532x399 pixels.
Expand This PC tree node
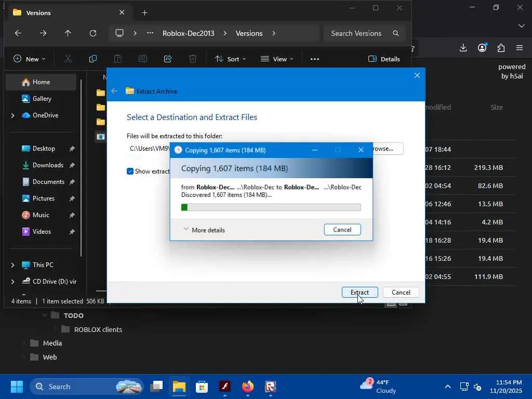[12, 265]
